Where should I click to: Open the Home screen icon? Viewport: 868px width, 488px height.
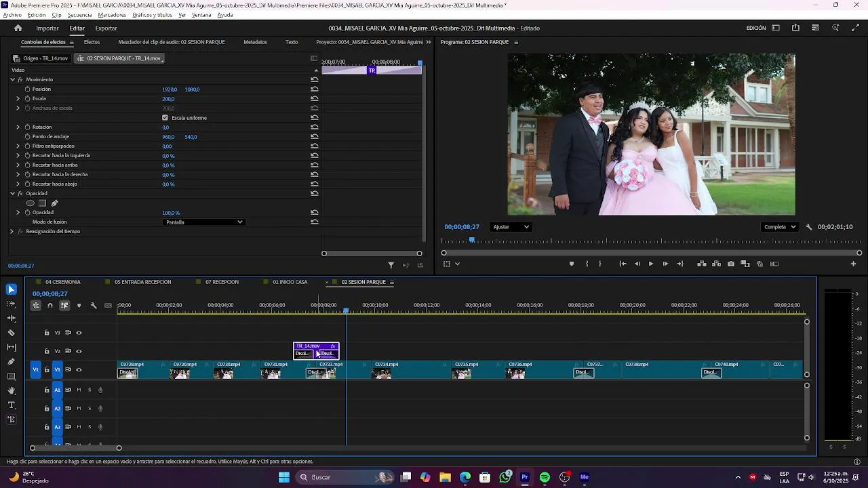(x=18, y=28)
